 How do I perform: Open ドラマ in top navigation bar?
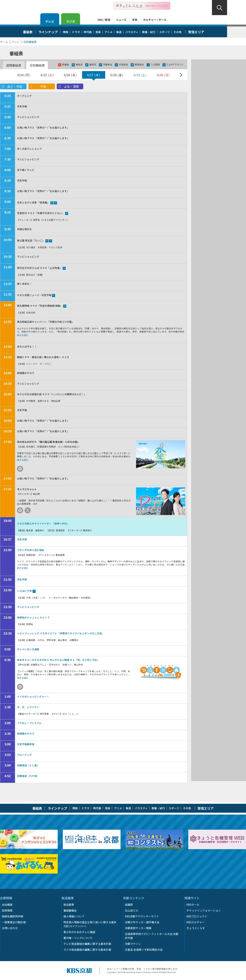click(x=76, y=32)
